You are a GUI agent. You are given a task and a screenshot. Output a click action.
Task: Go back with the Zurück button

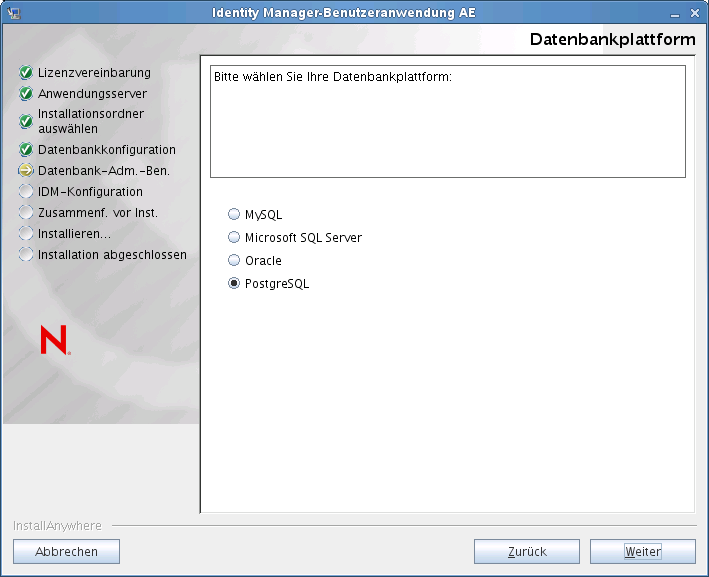(527, 551)
